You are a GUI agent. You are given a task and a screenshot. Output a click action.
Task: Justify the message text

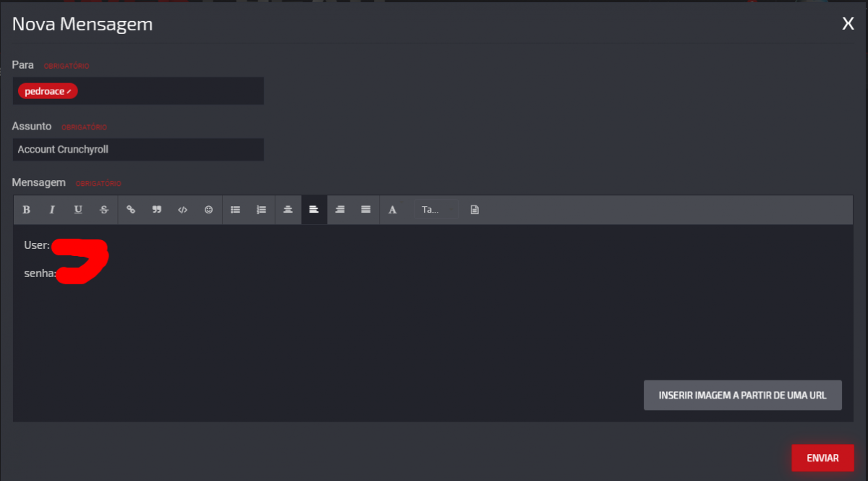tap(366, 210)
